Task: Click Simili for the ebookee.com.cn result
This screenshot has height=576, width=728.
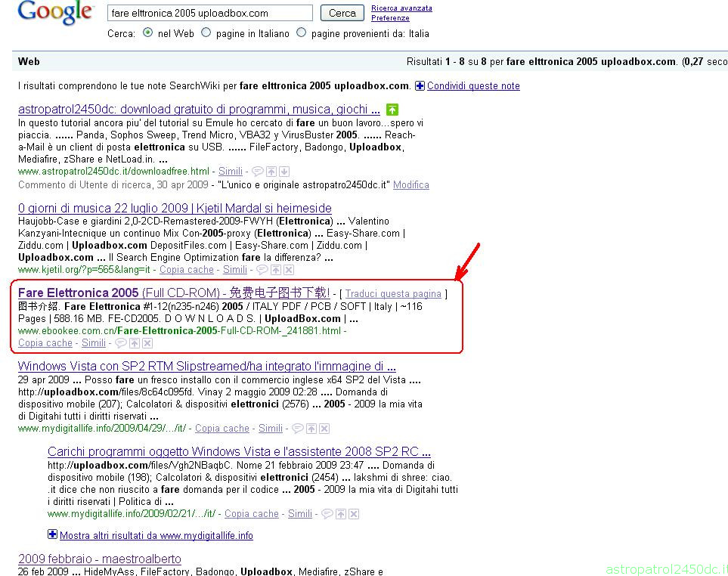Action: 94,343
